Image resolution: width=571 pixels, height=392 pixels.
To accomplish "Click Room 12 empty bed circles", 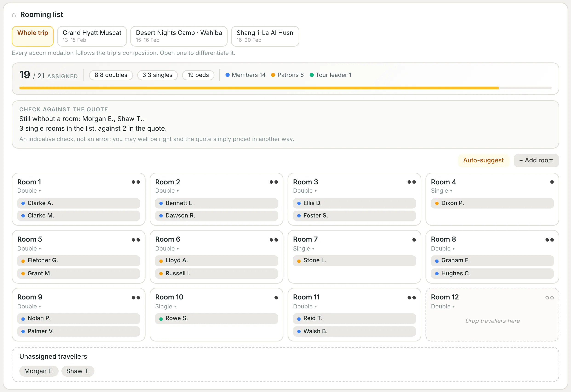I will tap(549, 298).
